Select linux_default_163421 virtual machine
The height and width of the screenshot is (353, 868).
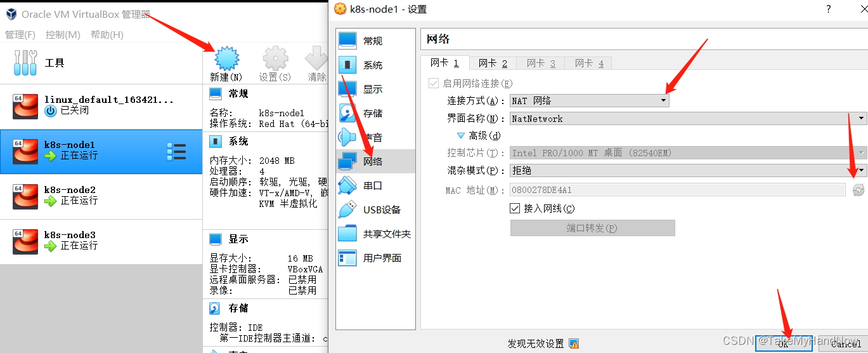(x=101, y=106)
